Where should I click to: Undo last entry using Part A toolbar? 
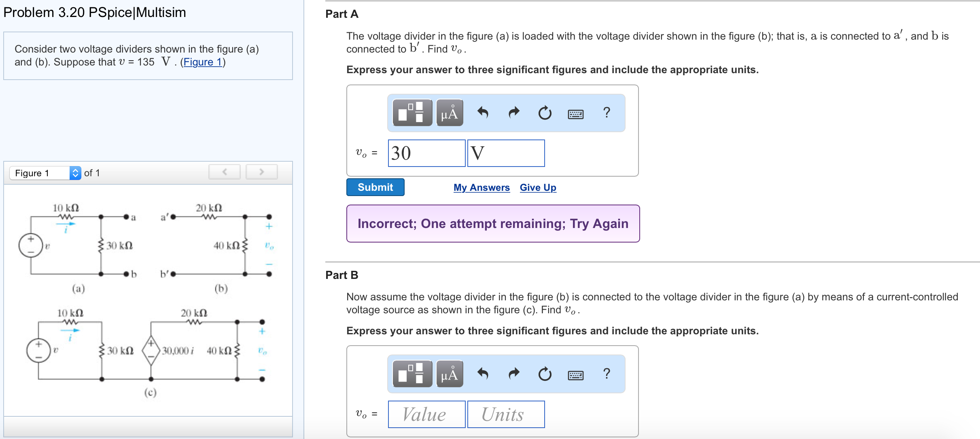482,113
